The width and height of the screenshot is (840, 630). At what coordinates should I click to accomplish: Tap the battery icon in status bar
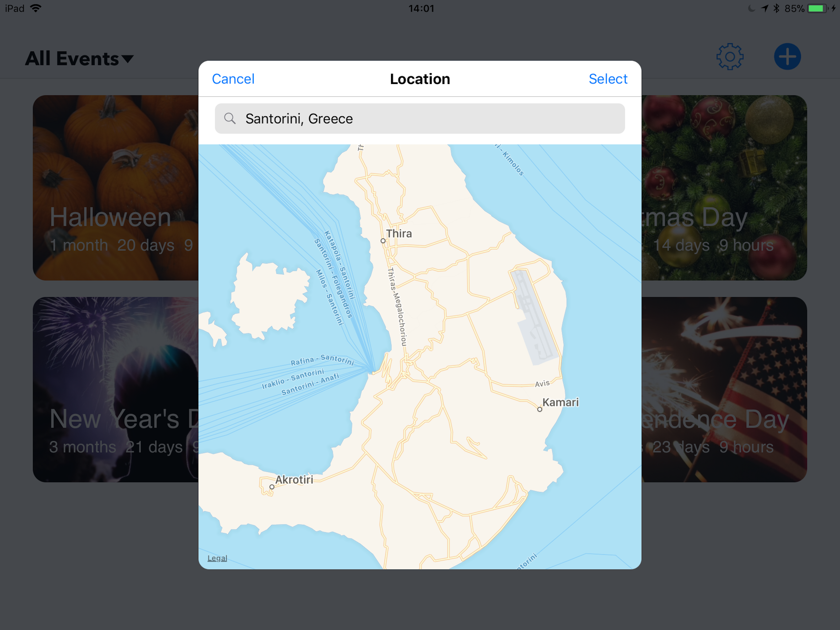point(818,8)
